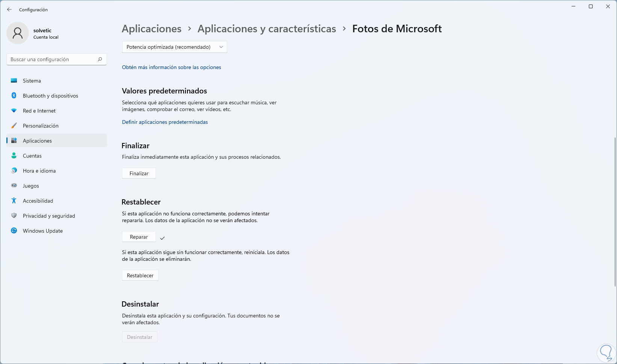Viewport: 617px width, 364px height.
Task: Select Windows Update in sidebar
Action: [x=57, y=231]
